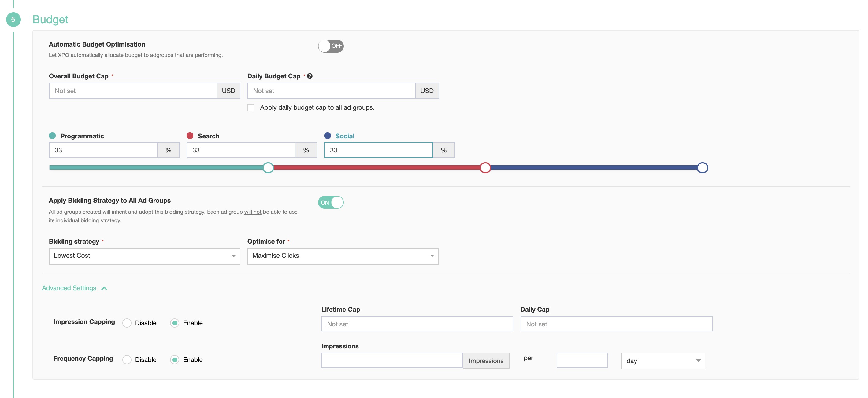The image size is (868, 398).
Task: Open the day period dropdown
Action: (662, 361)
